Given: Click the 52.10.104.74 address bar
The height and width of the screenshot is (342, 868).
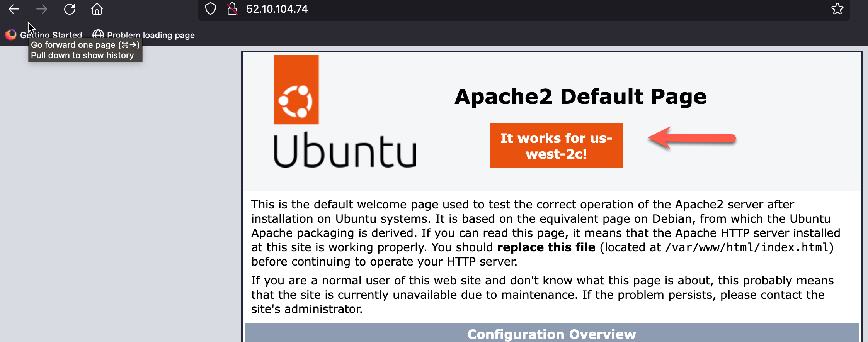Looking at the screenshot, I should coord(524,9).
